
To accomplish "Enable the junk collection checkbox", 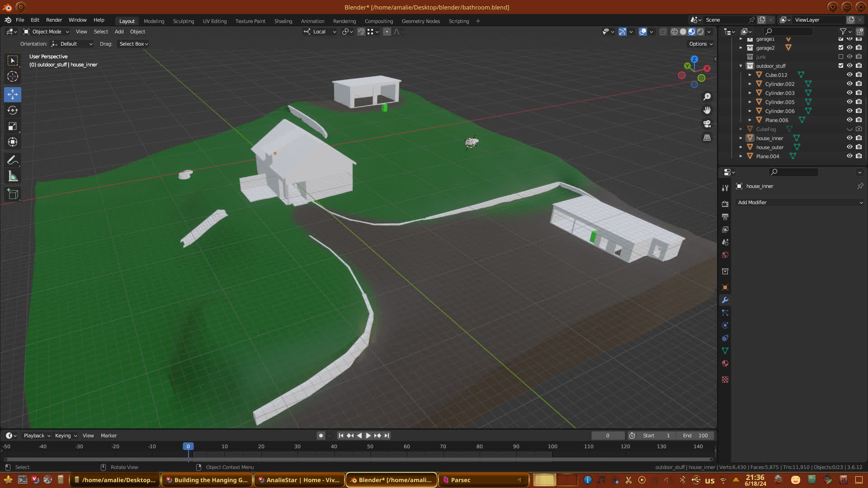I will (841, 57).
